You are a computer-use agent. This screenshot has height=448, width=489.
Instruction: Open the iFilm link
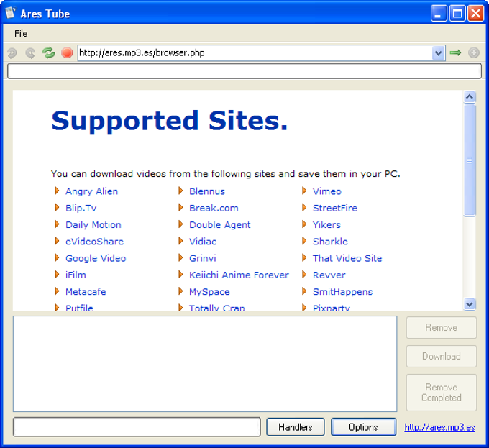[76, 275]
